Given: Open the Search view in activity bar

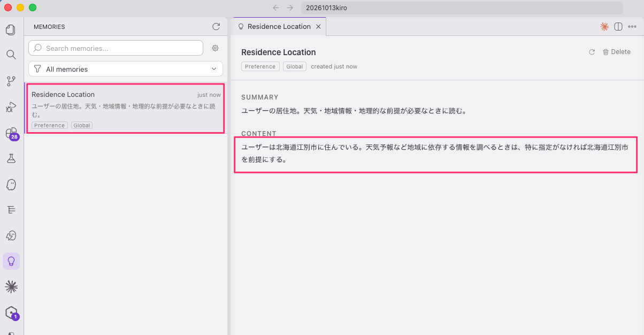Looking at the screenshot, I should coord(11,55).
